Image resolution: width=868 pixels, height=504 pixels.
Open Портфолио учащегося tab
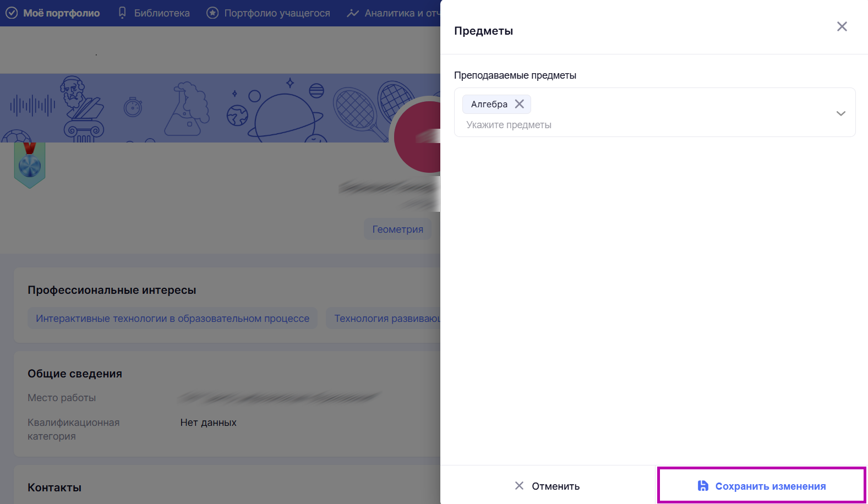pos(268,13)
